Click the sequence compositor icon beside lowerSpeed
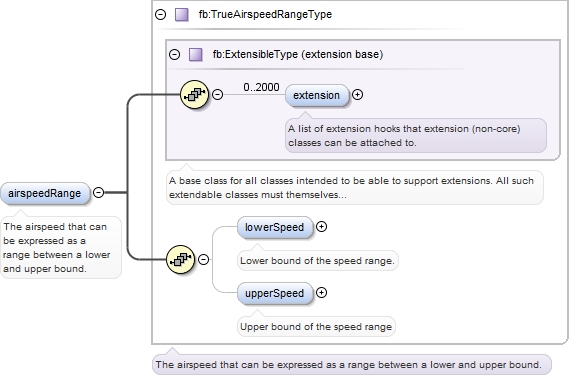This screenshot has width=570, height=378. click(180, 259)
